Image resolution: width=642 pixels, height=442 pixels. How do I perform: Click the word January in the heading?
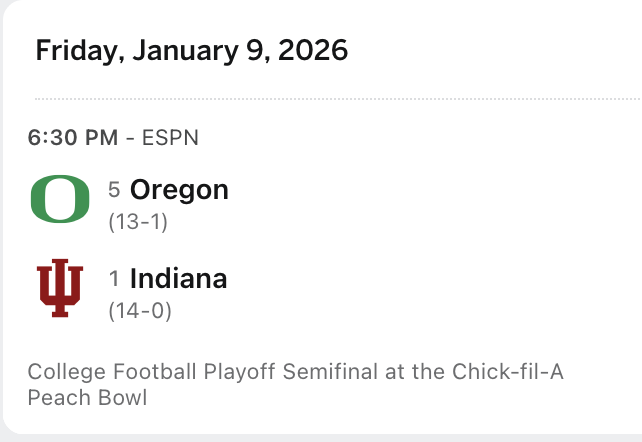(177, 50)
